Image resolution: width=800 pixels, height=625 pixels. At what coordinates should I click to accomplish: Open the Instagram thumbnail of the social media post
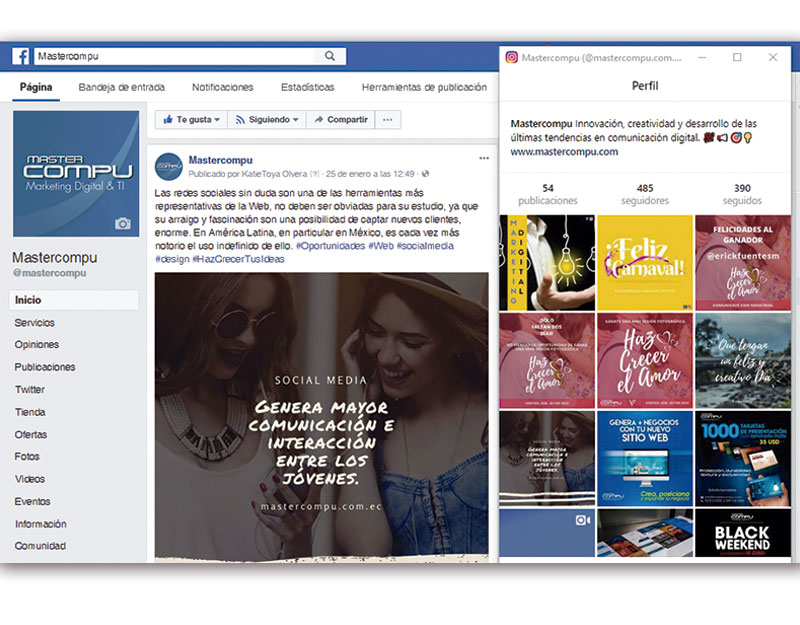547,459
